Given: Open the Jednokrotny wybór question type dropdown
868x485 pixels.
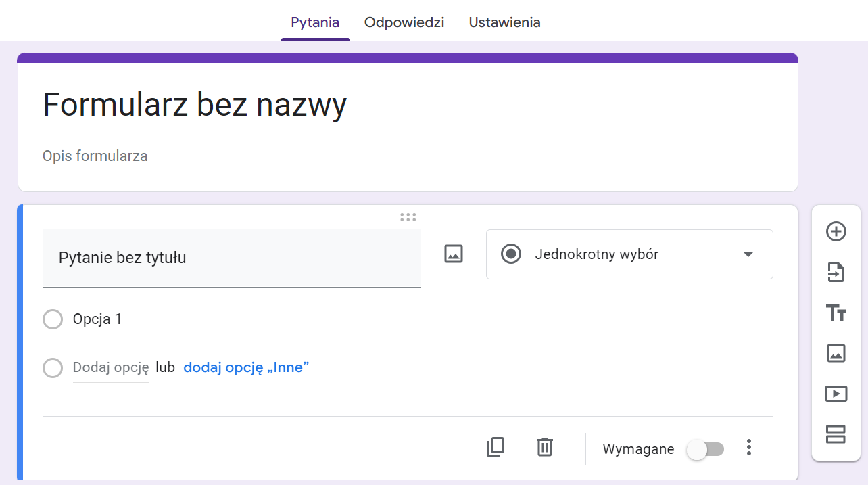Looking at the screenshot, I should tap(629, 254).
